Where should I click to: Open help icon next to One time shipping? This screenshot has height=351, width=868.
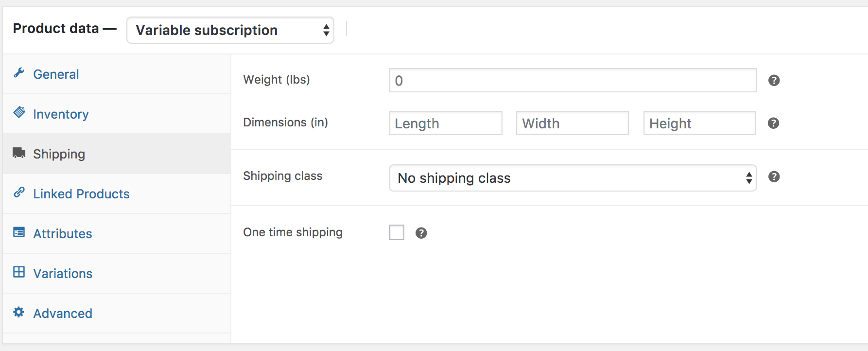421,232
